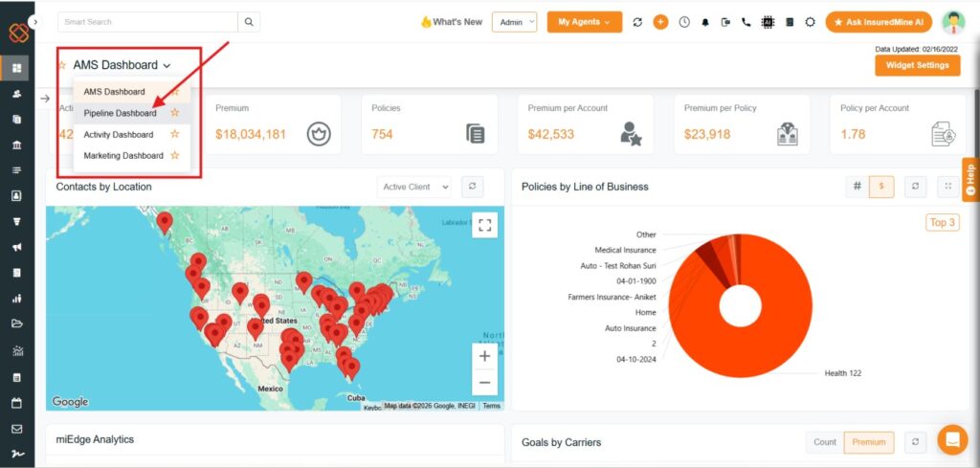Click the Widget Settings button
980x468 pixels.
click(917, 65)
